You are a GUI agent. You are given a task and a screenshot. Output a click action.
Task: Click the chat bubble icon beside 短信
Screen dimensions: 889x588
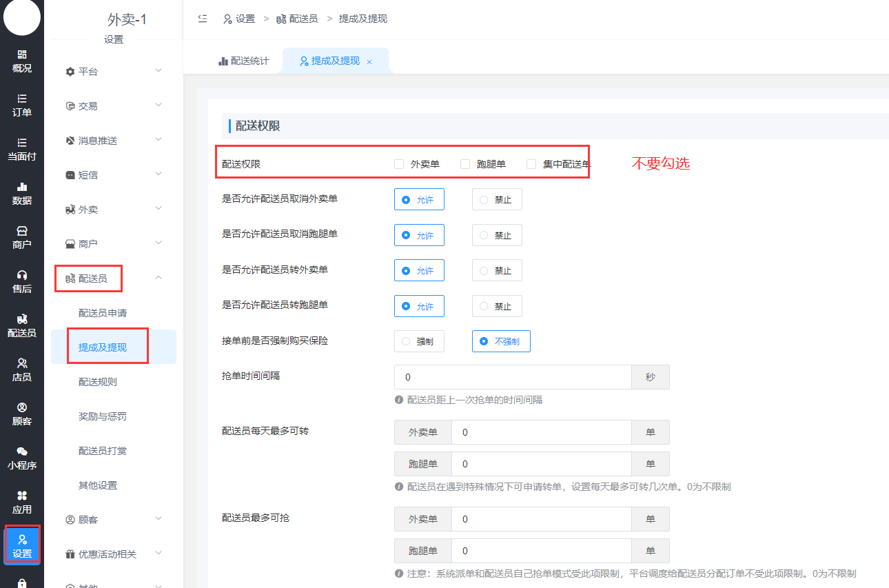point(70,175)
